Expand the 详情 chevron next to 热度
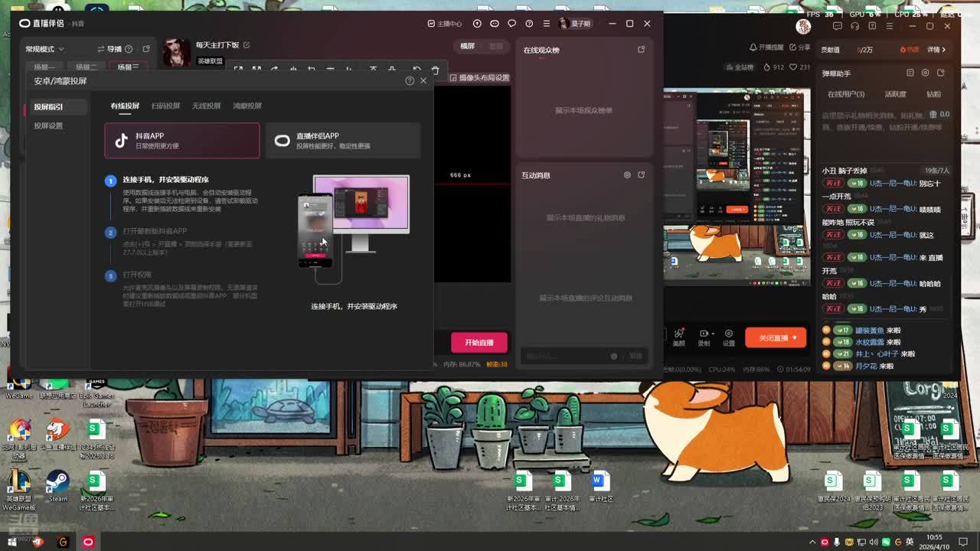 [x=937, y=50]
